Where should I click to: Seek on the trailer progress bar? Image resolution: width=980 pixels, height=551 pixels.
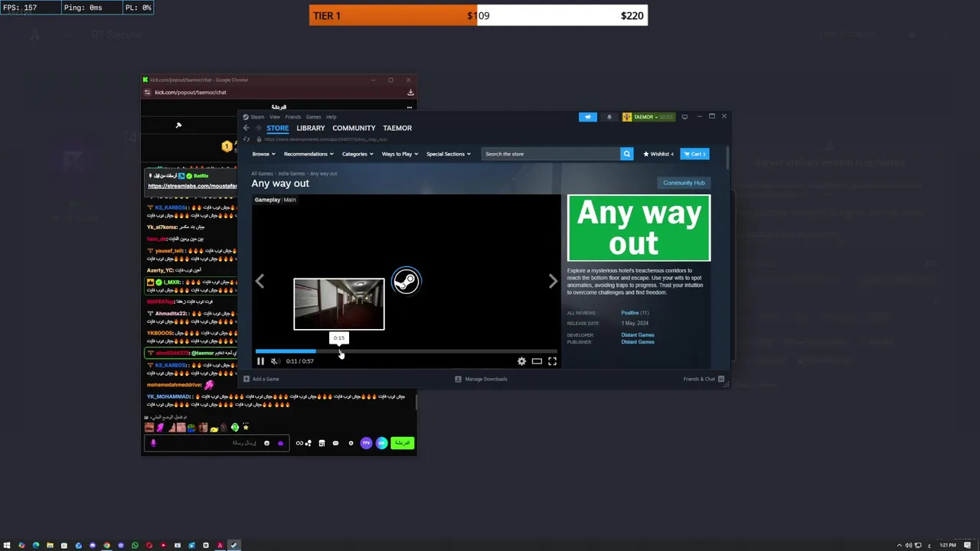pyautogui.click(x=407, y=351)
